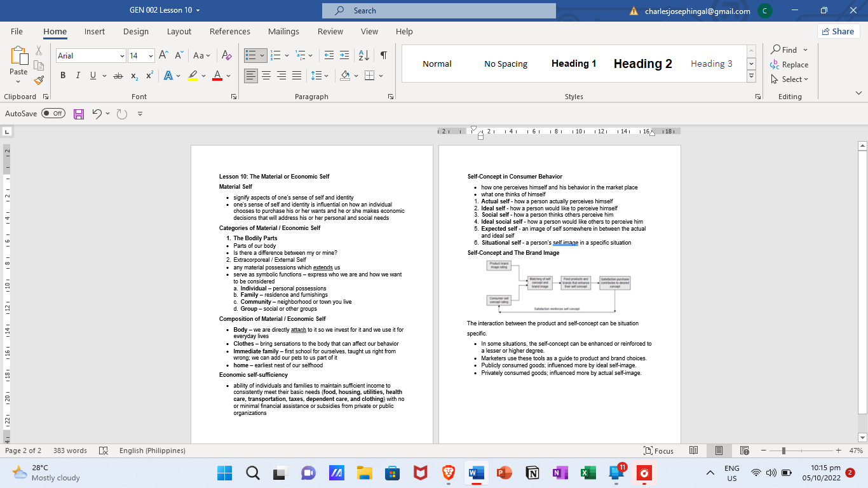Screen dimensions: 868x488
Task: Click the zoom slider handle
Action: (x=783, y=451)
